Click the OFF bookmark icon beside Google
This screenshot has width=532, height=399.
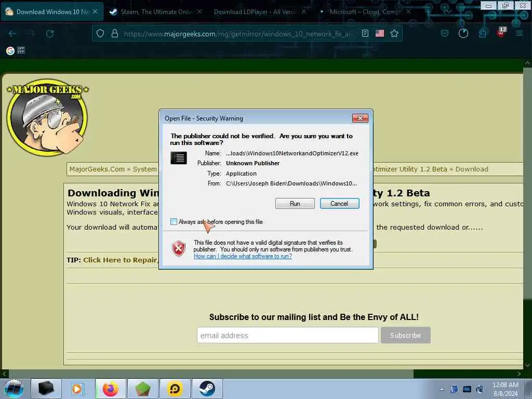21,50
